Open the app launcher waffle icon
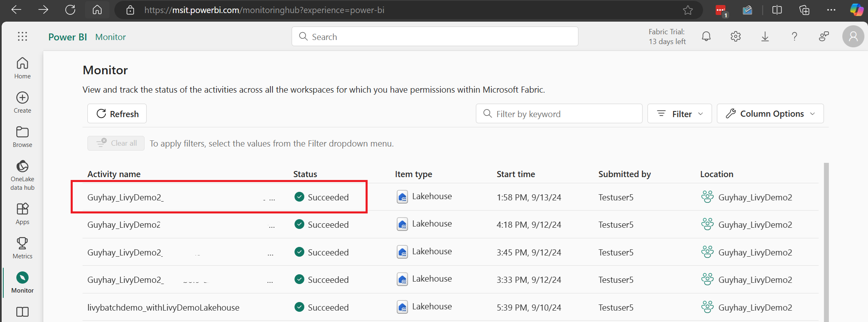This screenshot has height=322, width=868. coord(22,37)
